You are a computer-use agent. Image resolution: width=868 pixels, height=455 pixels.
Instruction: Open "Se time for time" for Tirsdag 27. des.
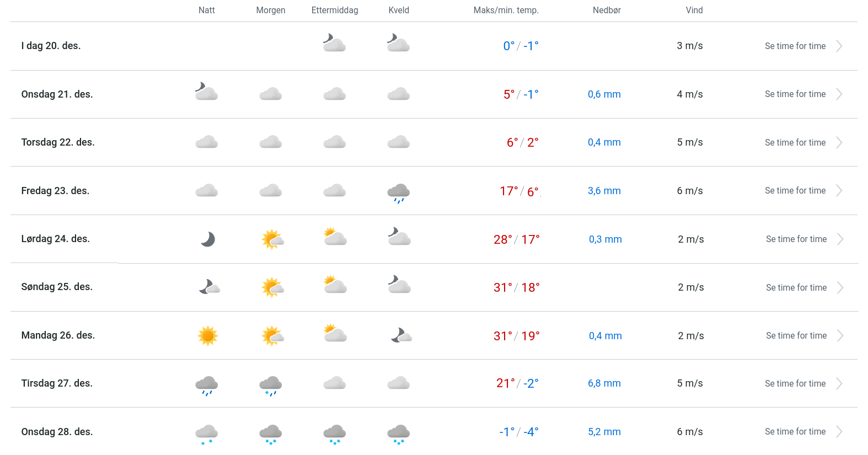(795, 384)
